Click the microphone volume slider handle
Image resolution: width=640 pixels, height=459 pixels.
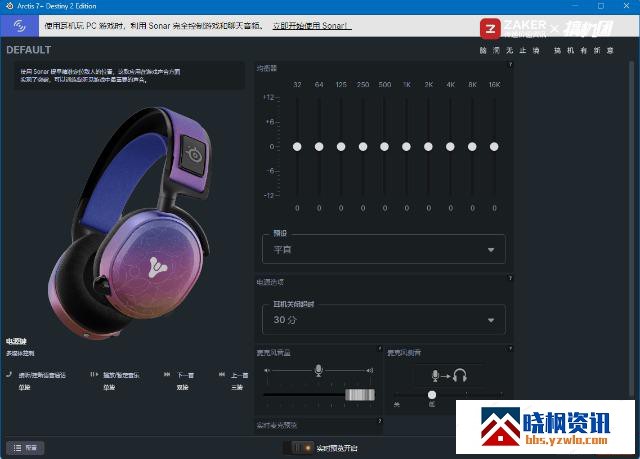360,395
